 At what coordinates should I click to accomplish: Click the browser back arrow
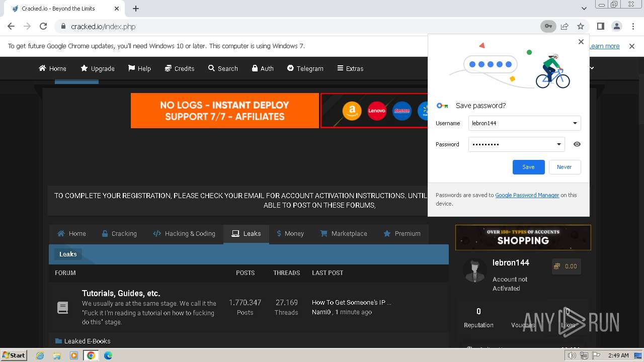click(x=11, y=26)
